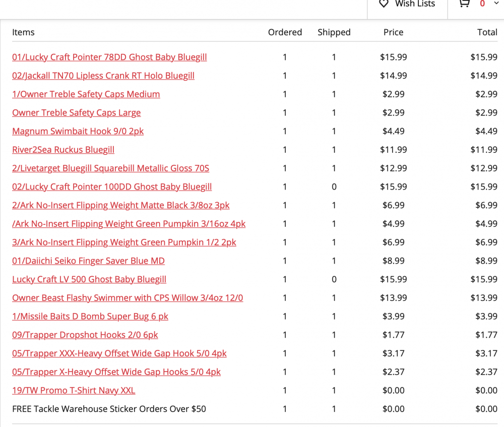Select the $14.99 price for Jackall TN70

click(x=394, y=76)
